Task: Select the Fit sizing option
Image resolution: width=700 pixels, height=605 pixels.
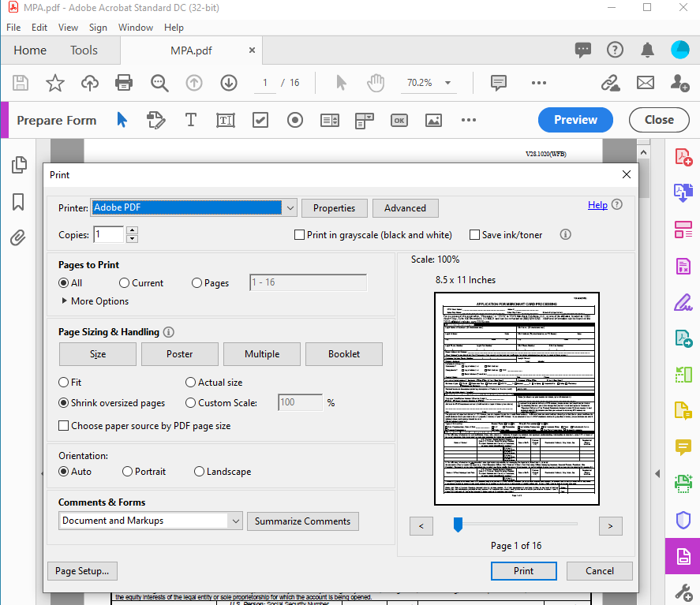Action: (63, 383)
